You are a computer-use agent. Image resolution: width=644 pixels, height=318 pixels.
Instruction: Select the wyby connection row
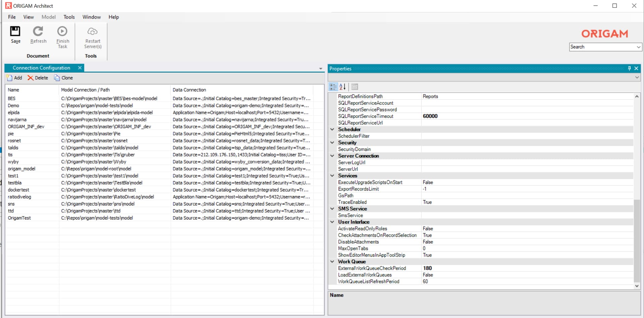click(x=159, y=162)
